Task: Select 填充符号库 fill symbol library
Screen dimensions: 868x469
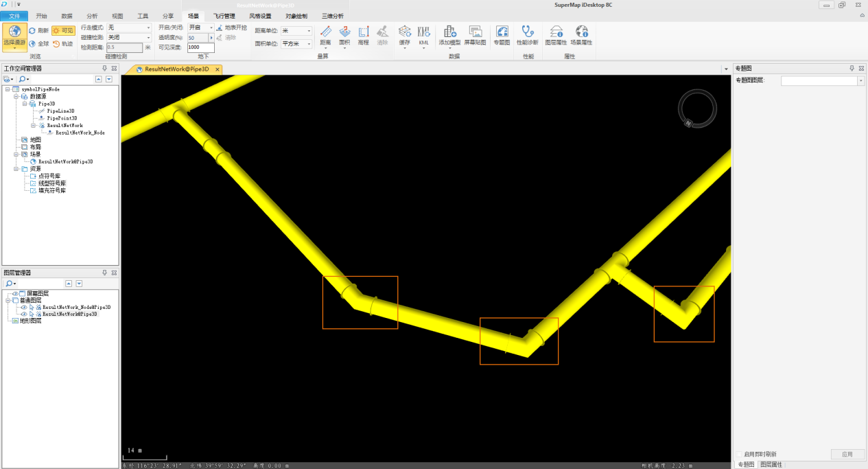Action: point(52,190)
